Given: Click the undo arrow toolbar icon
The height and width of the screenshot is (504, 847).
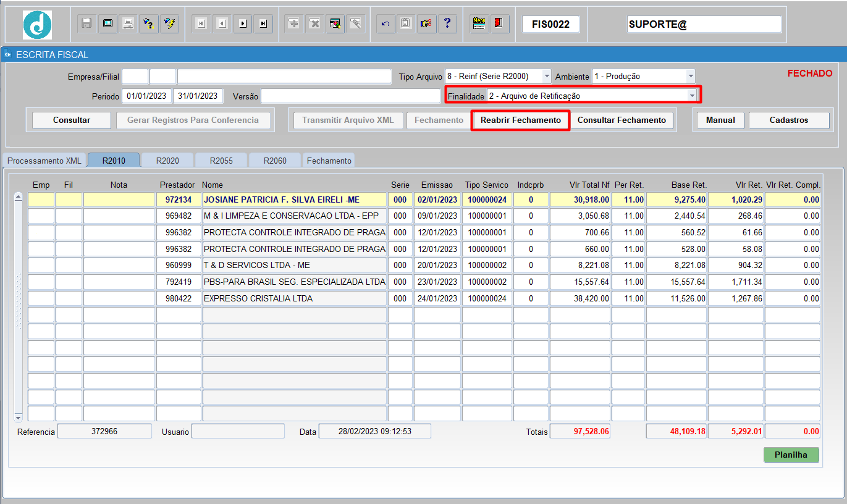Looking at the screenshot, I should point(386,23).
